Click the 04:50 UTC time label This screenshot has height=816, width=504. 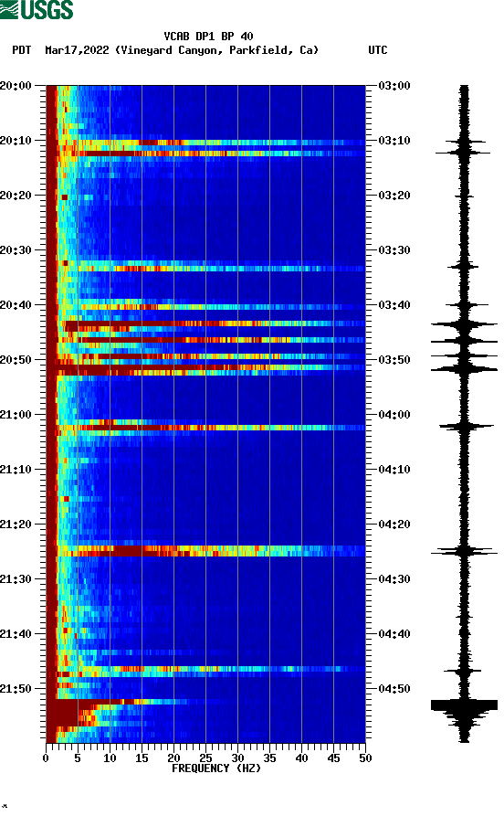(x=394, y=688)
